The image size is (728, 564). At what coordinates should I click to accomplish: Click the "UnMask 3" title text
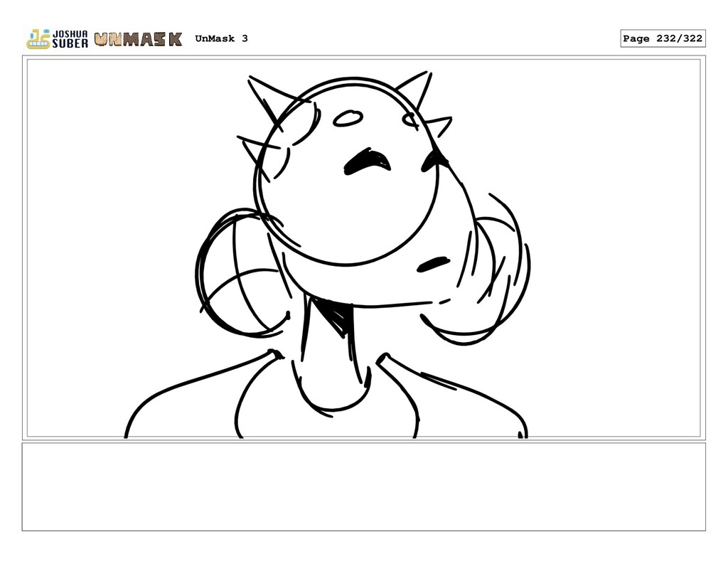coord(222,38)
